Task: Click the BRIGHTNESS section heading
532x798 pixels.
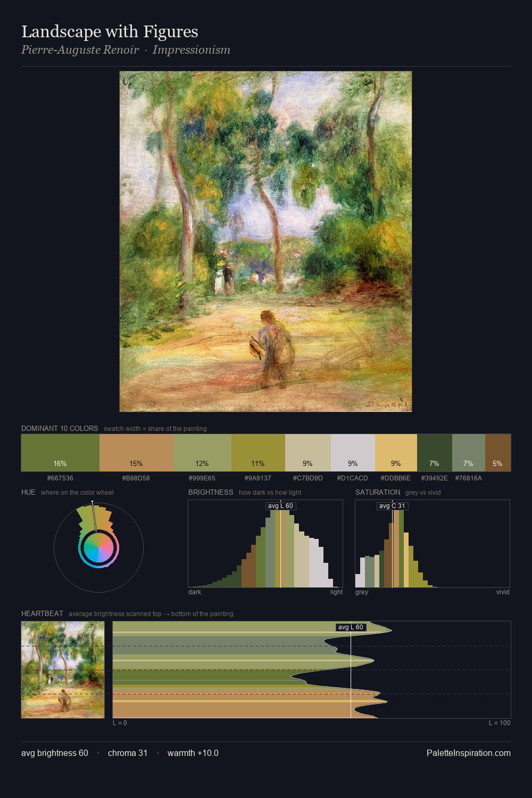Action: click(211, 492)
